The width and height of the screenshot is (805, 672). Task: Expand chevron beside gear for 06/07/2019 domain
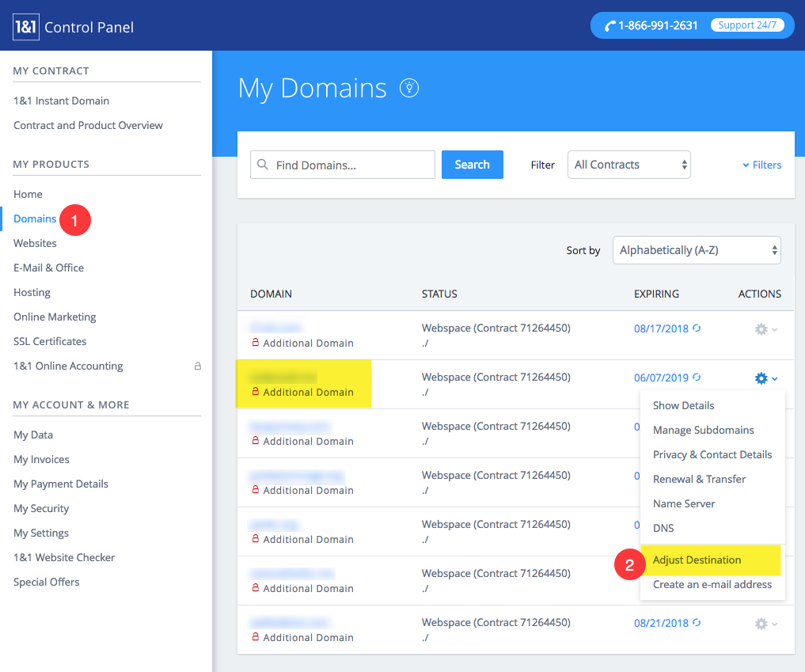775,379
